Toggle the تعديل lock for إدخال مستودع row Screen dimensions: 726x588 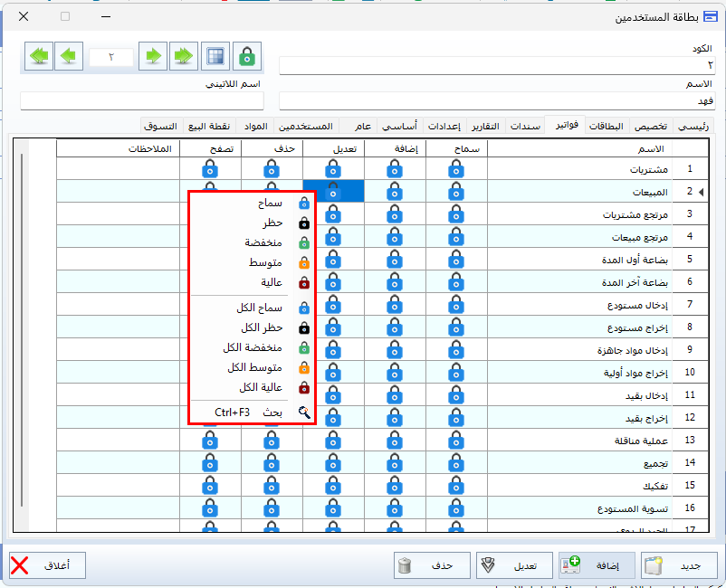click(x=333, y=304)
